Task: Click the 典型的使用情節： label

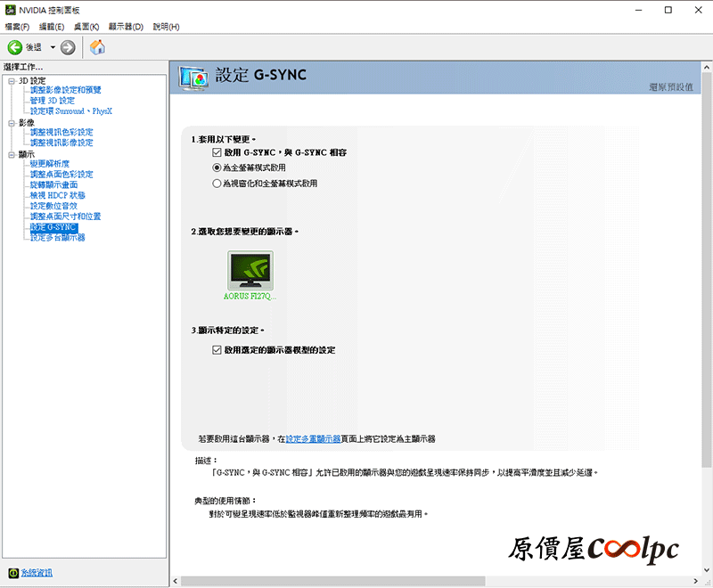Action: [x=225, y=501]
